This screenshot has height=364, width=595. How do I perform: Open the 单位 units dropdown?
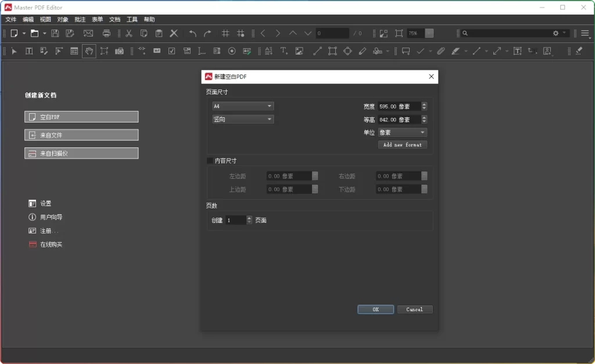click(402, 132)
